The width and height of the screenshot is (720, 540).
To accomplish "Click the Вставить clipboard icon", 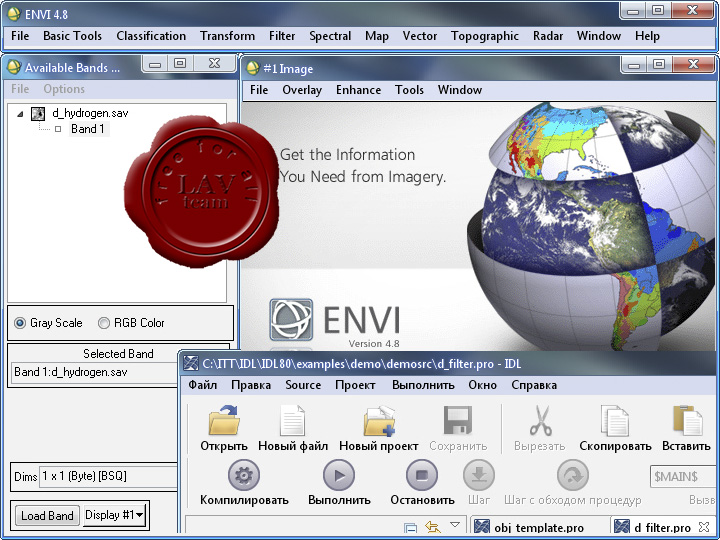I will coord(687,420).
